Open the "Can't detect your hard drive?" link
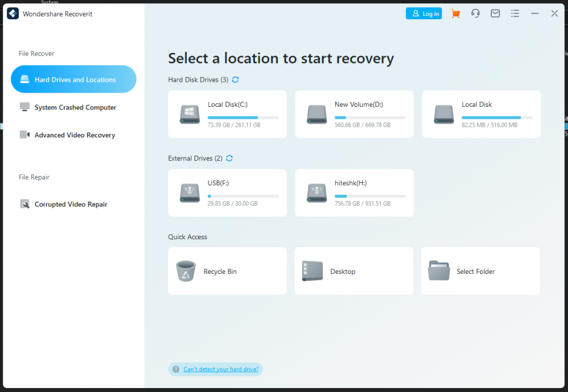568x392 pixels. pyautogui.click(x=221, y=369)
